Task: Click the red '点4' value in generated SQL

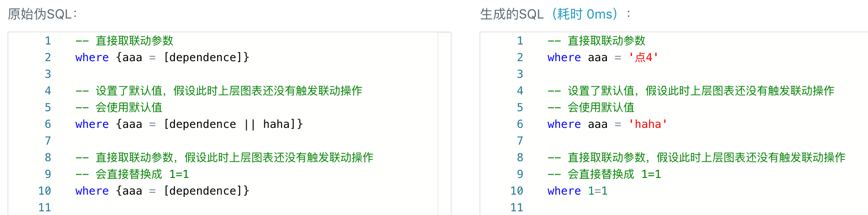Action: 644,57
